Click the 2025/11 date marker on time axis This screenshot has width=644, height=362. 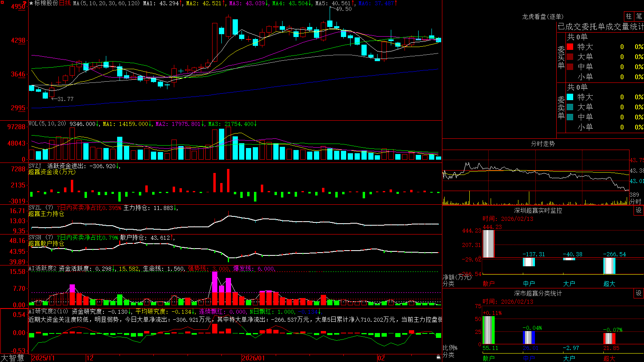tap(43, 358)
